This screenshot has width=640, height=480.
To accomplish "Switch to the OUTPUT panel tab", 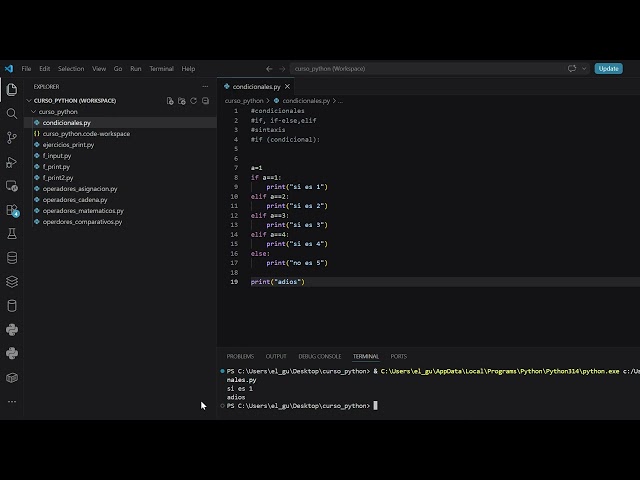I will [276, 356].
